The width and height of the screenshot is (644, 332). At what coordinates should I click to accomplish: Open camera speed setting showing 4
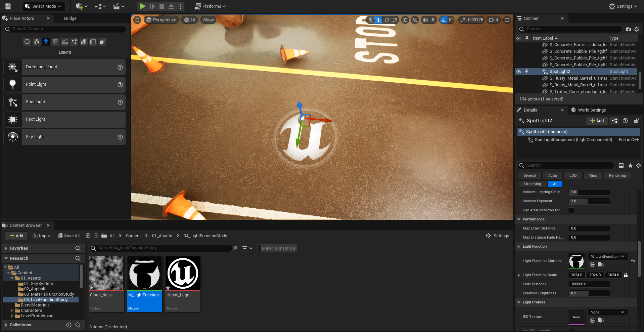click(x=494, y=20)
